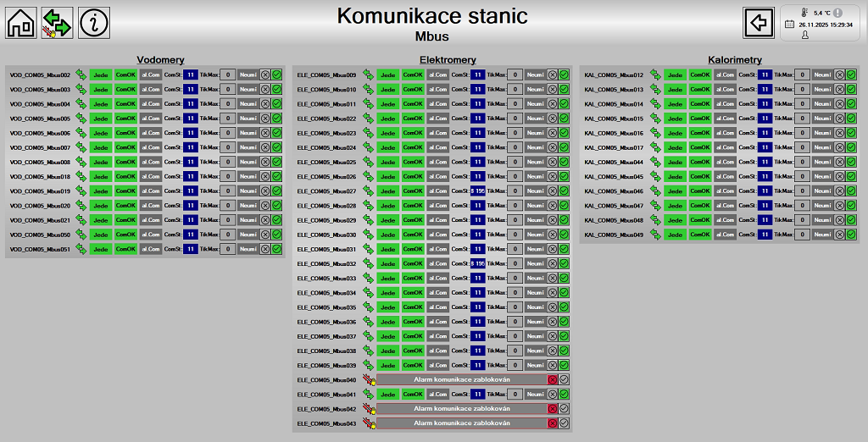Click the user silhouette icon
The image size is (868, 442).
(805, 35)
